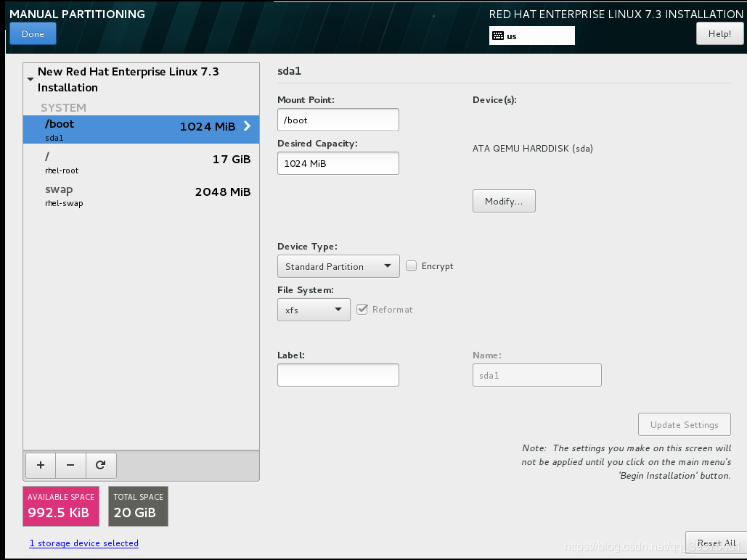Click the TOTAL SPACE 20 GiB box
Screen dimensions: 747x560
(x=138, y=506)
